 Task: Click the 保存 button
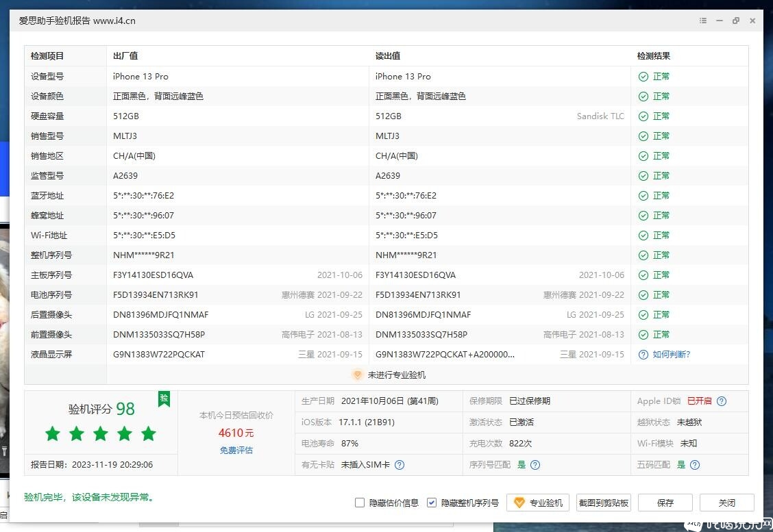[665, 503]
